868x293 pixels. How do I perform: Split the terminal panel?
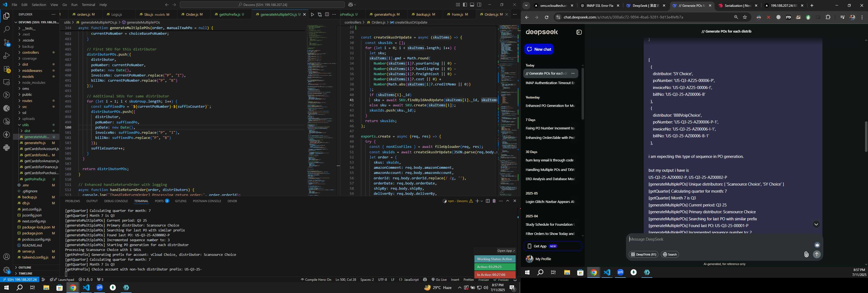pos(488,201)
